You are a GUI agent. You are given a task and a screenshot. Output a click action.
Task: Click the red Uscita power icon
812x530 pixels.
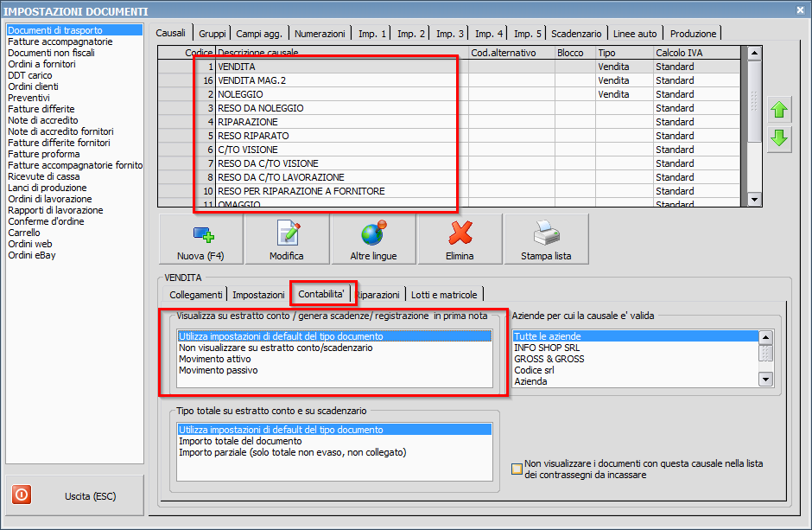22,495
